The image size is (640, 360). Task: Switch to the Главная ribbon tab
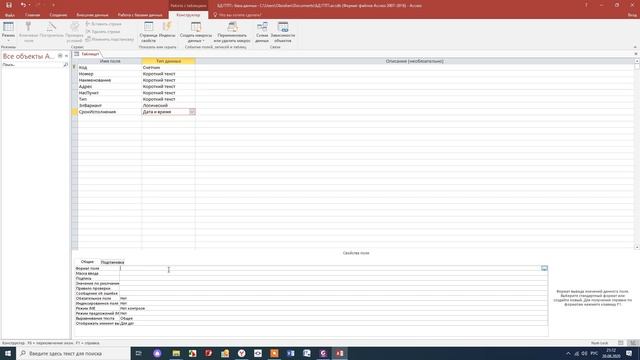(32, 15)
